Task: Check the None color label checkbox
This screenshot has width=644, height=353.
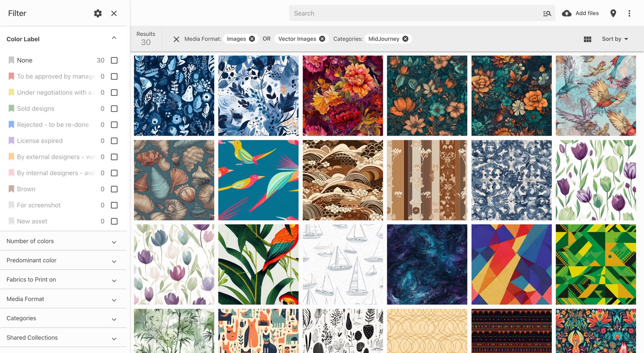Action: [114, 60]
